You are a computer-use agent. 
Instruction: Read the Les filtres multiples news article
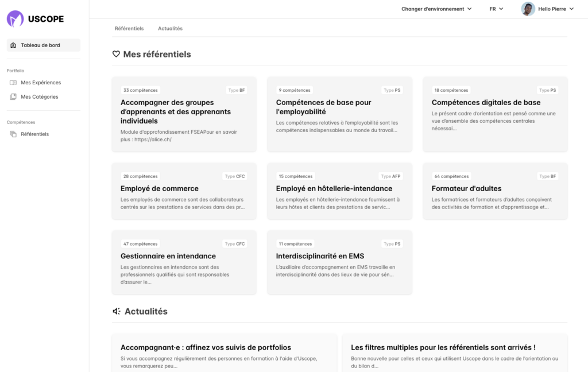coord(454,352)
